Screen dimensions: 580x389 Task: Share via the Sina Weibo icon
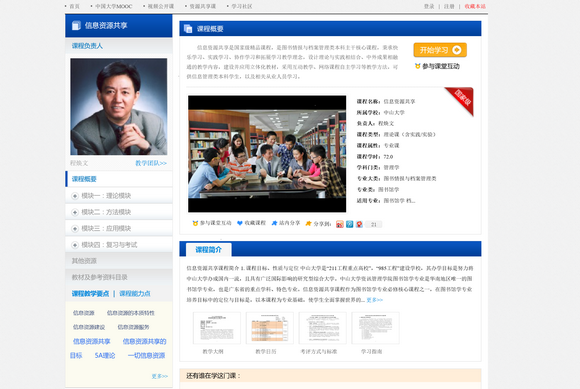click(340, 224)
